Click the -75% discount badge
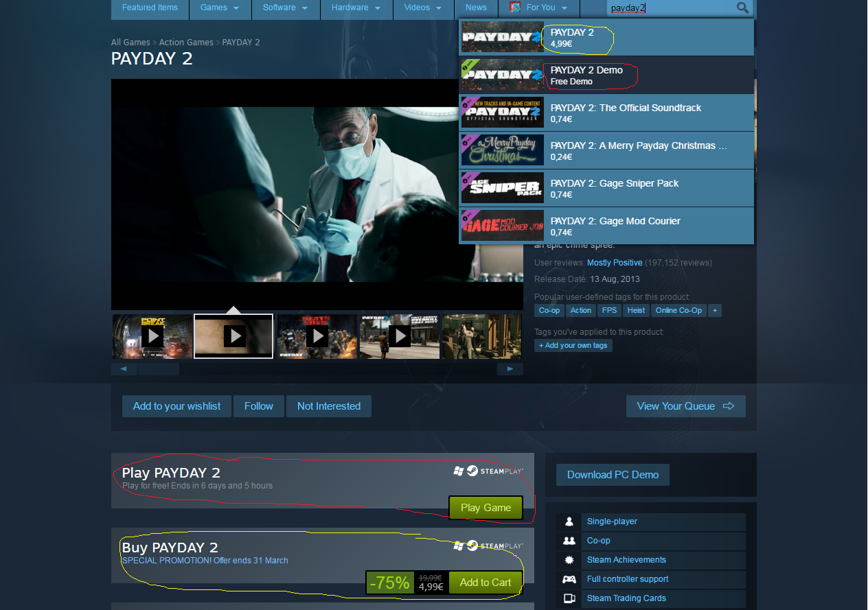Viewport: 868px width, 610px height. pos(390,583)
